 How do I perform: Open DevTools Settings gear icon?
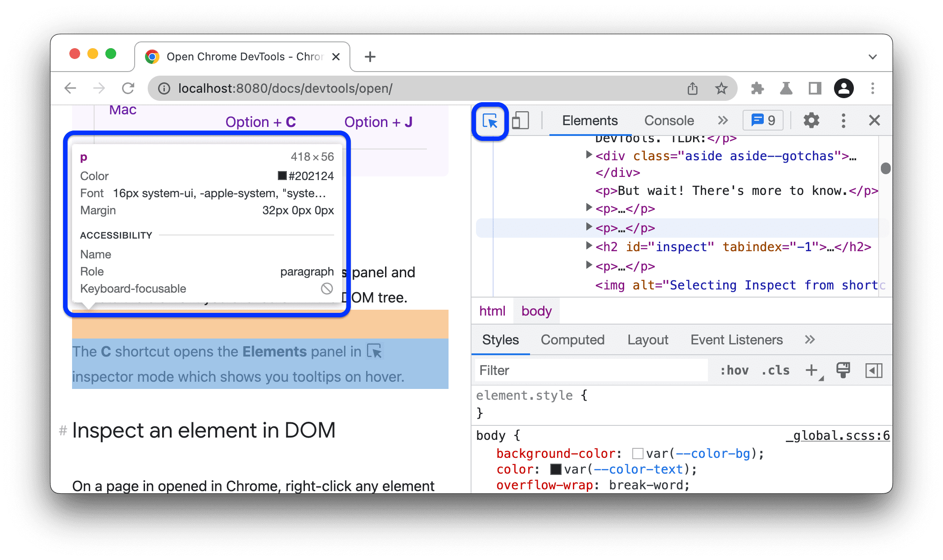tap(812, 121)
